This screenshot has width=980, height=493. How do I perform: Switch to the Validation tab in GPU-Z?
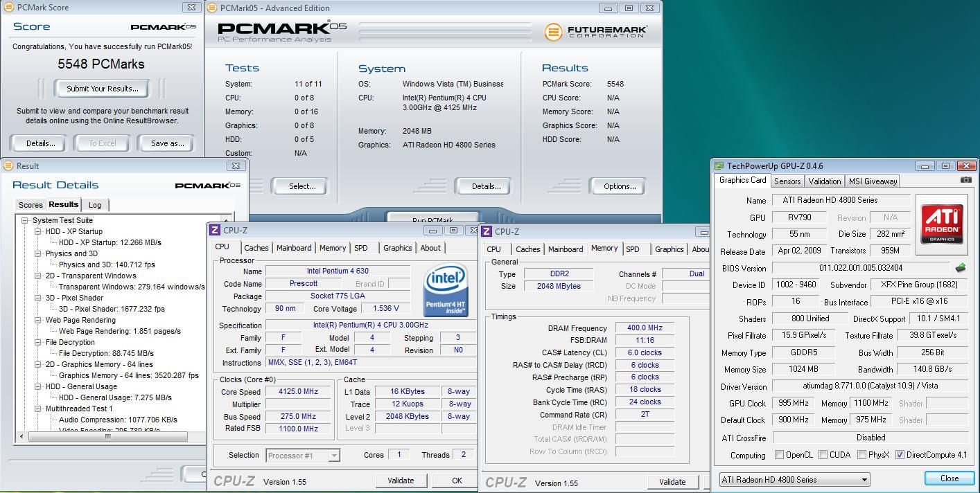point(825,181)
